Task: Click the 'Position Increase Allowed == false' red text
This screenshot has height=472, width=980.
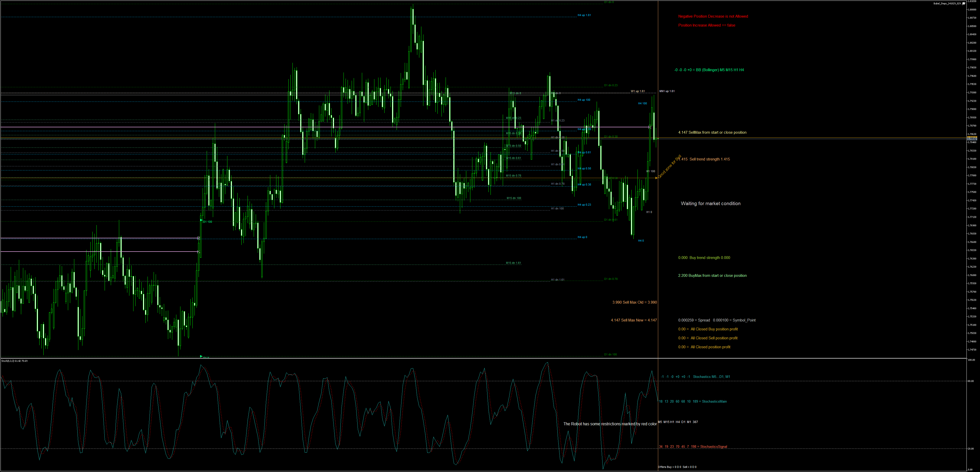Action: 706,25
